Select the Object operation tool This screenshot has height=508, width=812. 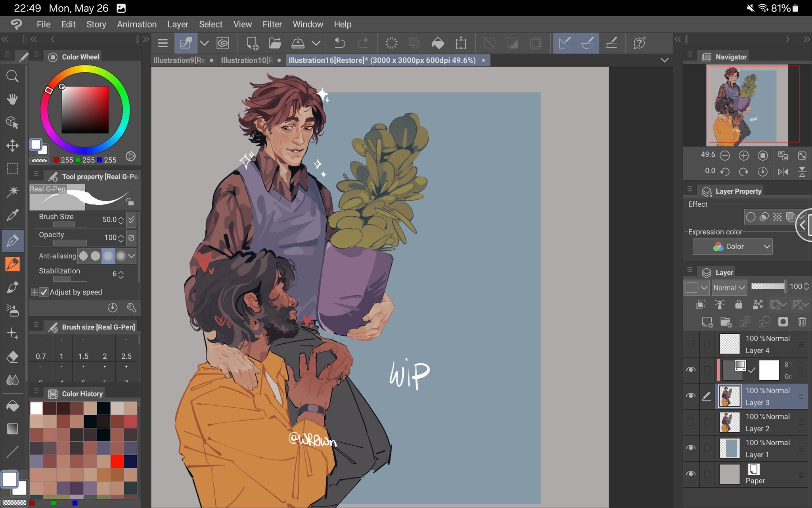coord(12,122)
